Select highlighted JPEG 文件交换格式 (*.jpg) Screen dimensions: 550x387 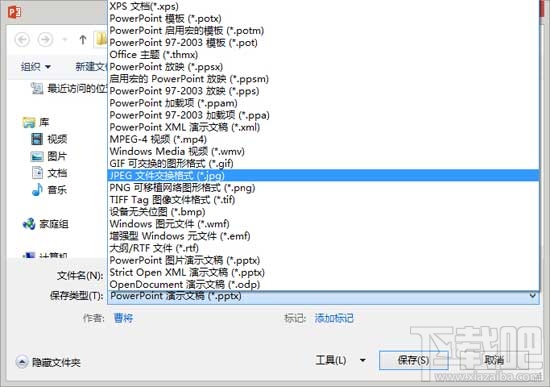coord(323,175)
